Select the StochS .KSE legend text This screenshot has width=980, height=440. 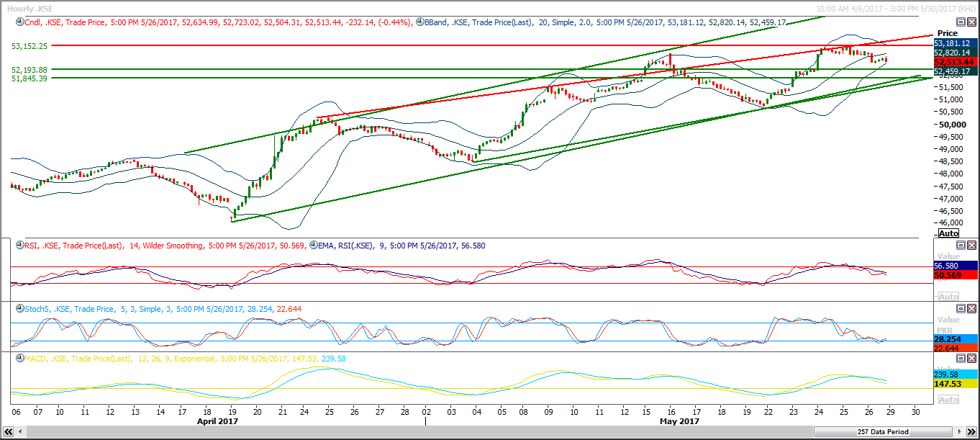163,309
